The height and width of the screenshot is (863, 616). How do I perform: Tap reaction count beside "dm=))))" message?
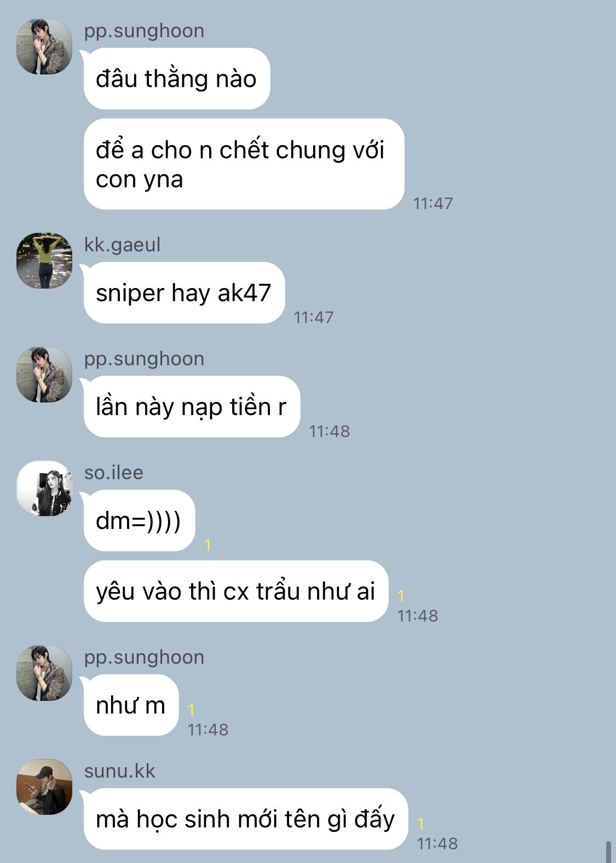pos(208,545)
